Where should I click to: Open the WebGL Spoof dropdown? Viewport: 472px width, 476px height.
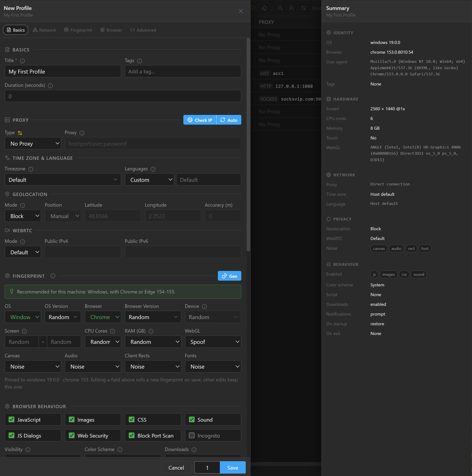(x=213, y=342)
